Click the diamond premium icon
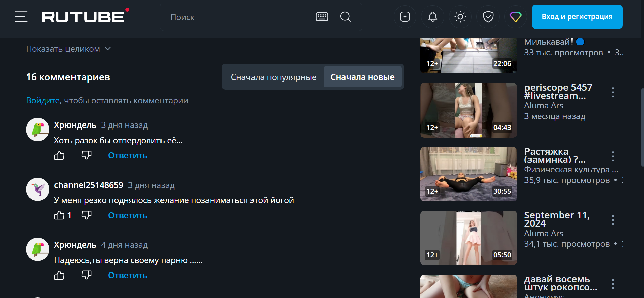 point(516,17)
